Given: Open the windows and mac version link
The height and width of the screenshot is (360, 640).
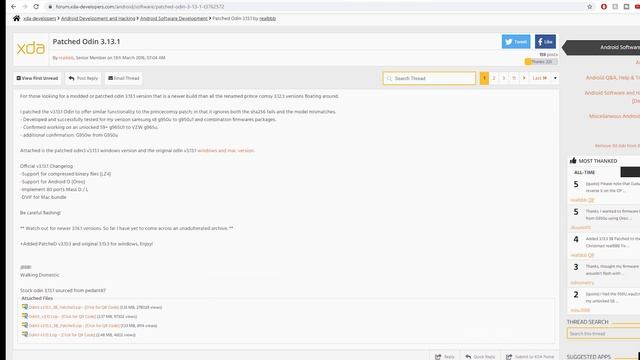Looking at the screenshot, I should point(226,151).
